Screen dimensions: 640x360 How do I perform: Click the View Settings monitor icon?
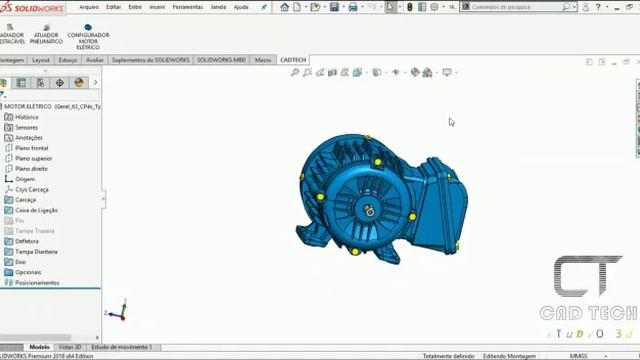447,73
